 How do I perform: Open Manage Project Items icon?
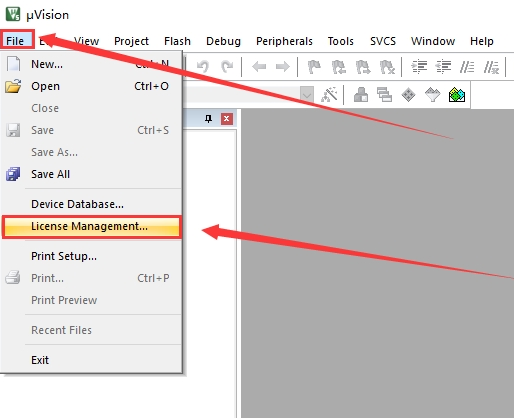361,95
